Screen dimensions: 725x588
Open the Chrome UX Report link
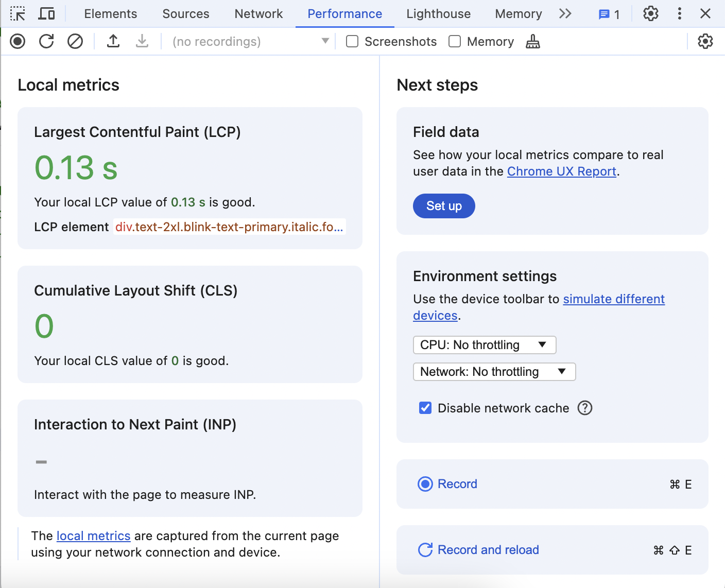[561, 171]
